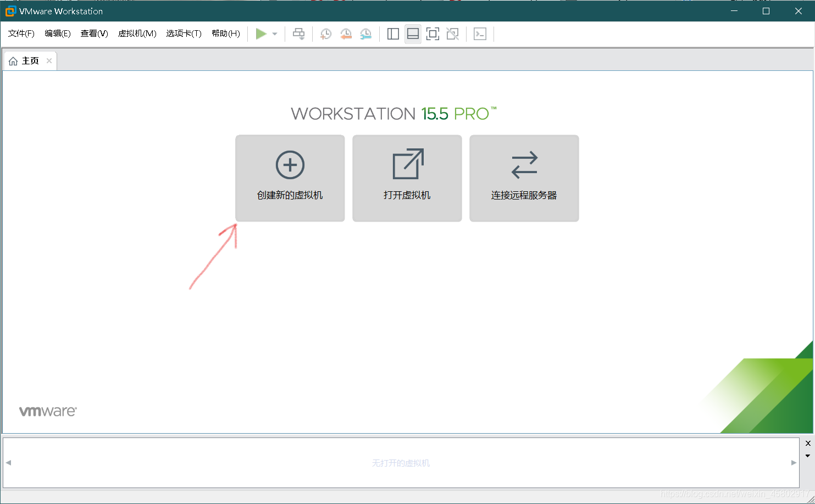Open the snapshot manager wrench icon

(x=365, y=34)
